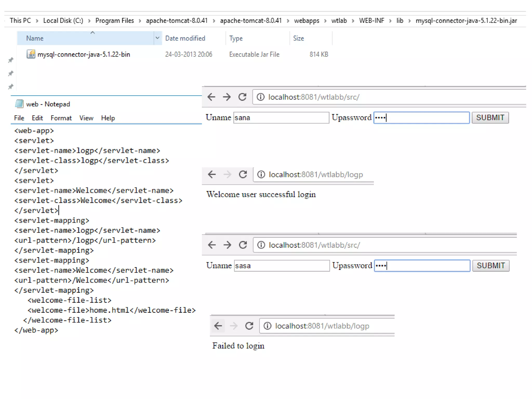The image size is (532, 399).
Task: Sort files by the Size column header
Action: [311, 38]
